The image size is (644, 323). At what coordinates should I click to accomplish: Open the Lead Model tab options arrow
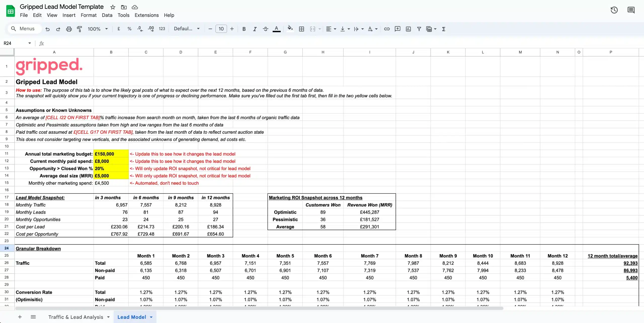151,317
